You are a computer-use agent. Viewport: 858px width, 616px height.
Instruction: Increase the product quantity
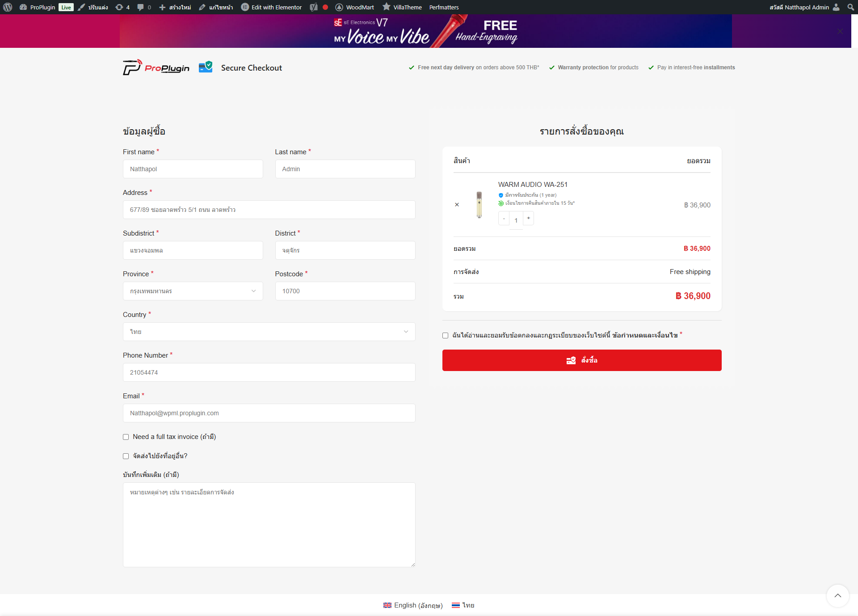(x=528, y=218)
